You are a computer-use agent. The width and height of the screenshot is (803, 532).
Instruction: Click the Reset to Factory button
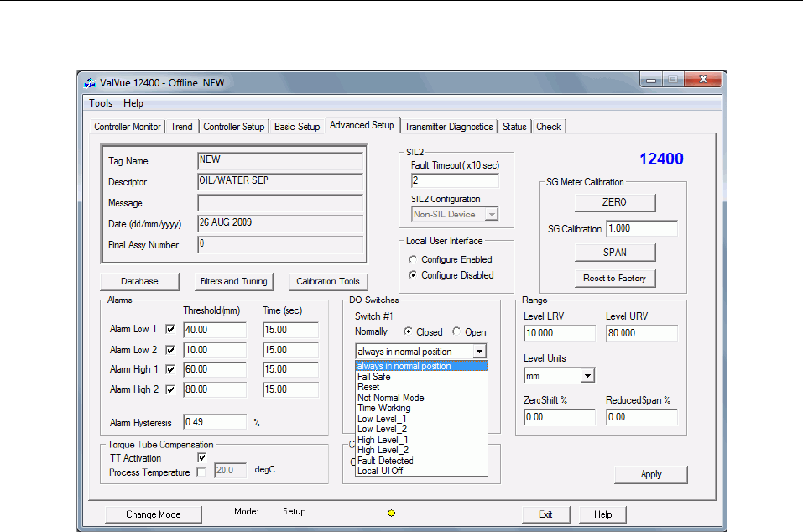[615, 279]
